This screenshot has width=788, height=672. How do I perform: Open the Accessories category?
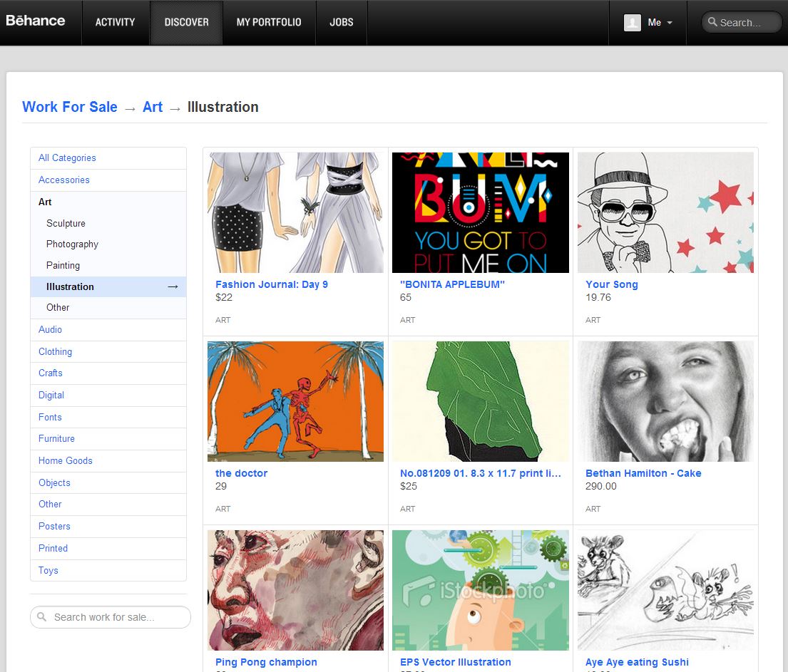coord(108,180)
